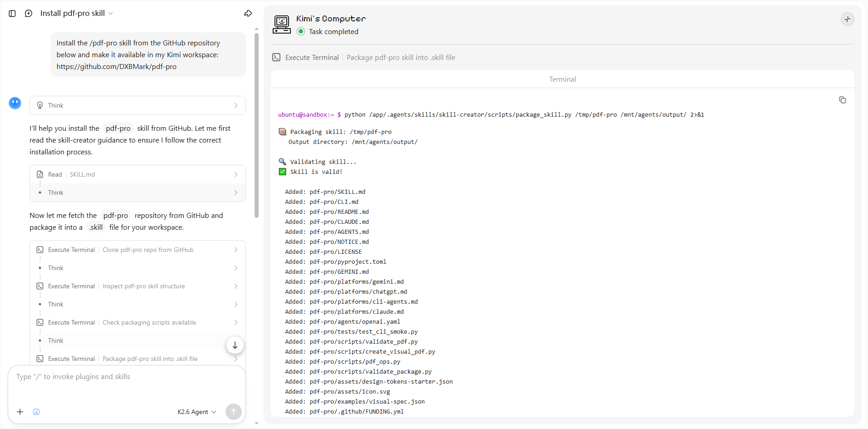Viewport: 868px width, 429px height.
Task: Click the 'Kimi's Computer' heading
Action: coord(331,19)
